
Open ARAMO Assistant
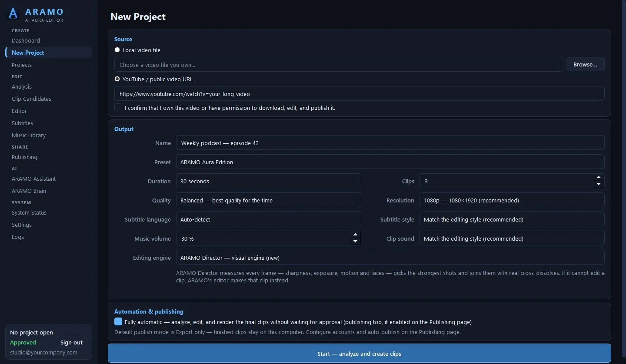pos(33,179)
